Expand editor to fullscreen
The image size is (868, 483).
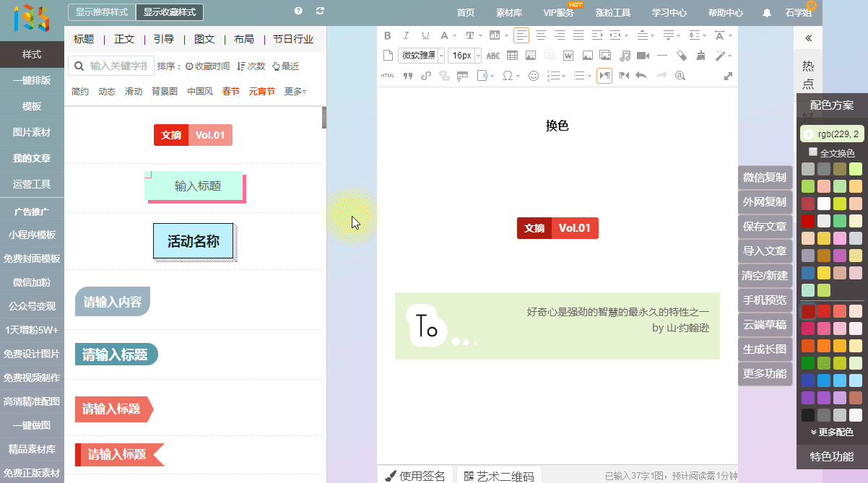tap(728, 76)
